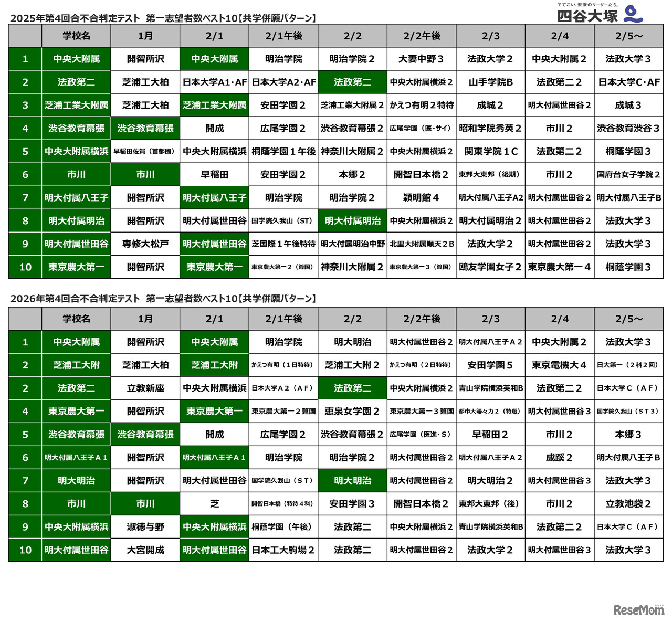Click the 成蹊２ cell
Screen dimensions: 672x622
pos(560,457)
